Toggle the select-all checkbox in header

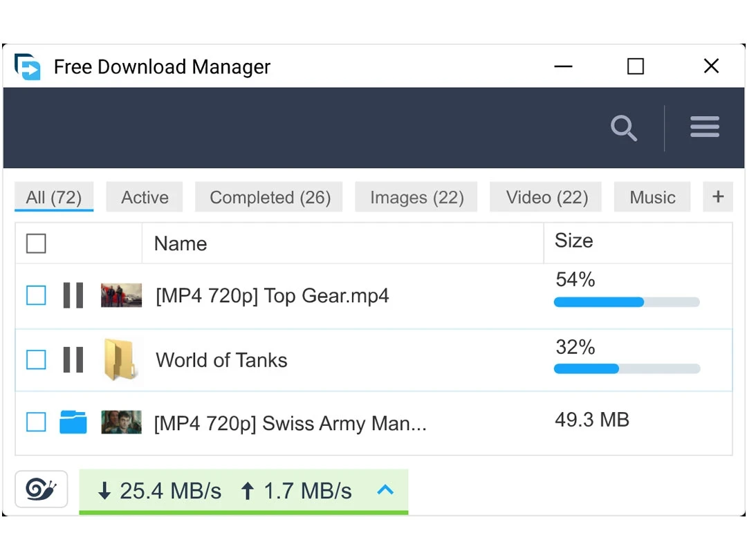(x=35, y=243)
